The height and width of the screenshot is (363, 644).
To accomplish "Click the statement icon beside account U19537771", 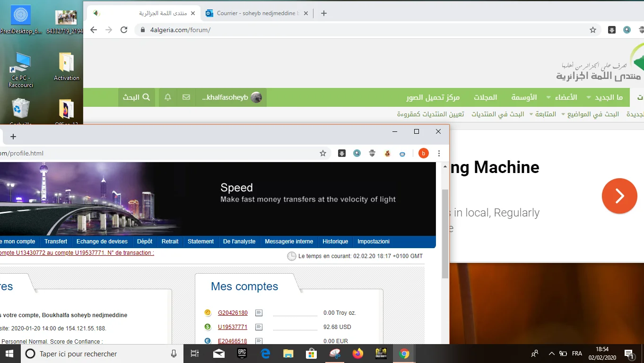I will (x=259, y=327).
